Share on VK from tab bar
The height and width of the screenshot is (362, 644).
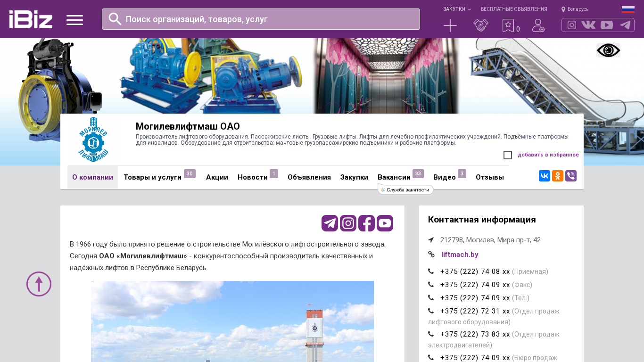click(x=545, y=176)
